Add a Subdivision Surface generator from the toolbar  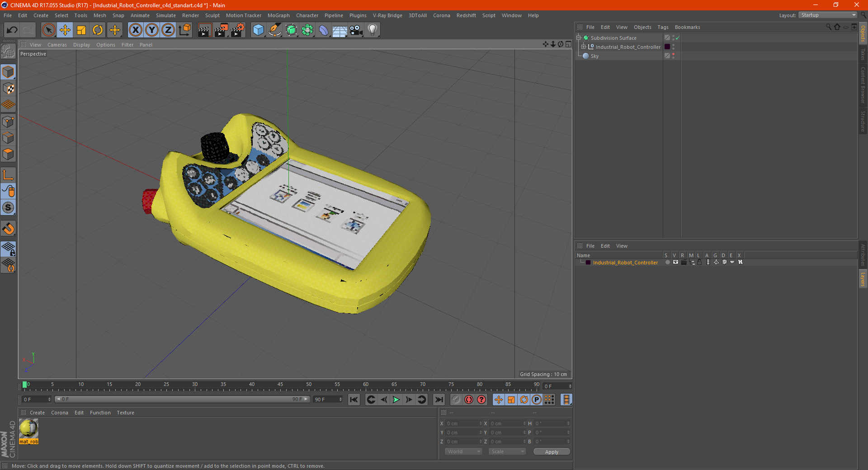click(x=291, y=30)
